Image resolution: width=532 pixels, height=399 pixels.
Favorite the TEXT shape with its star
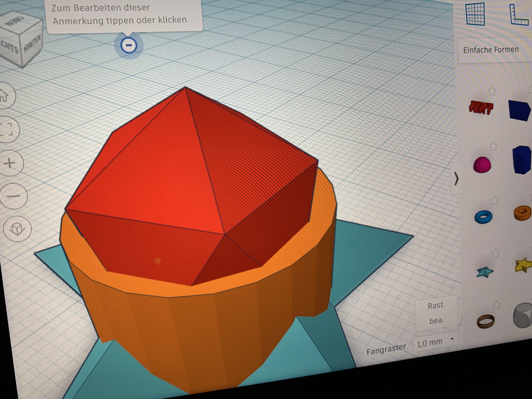pyautogui.click(x=492, y=91)
